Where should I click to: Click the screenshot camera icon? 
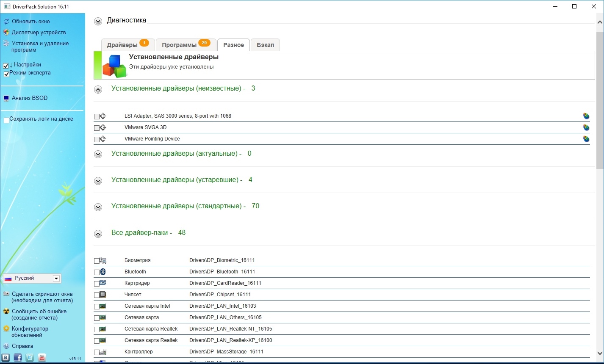point(6,294)
